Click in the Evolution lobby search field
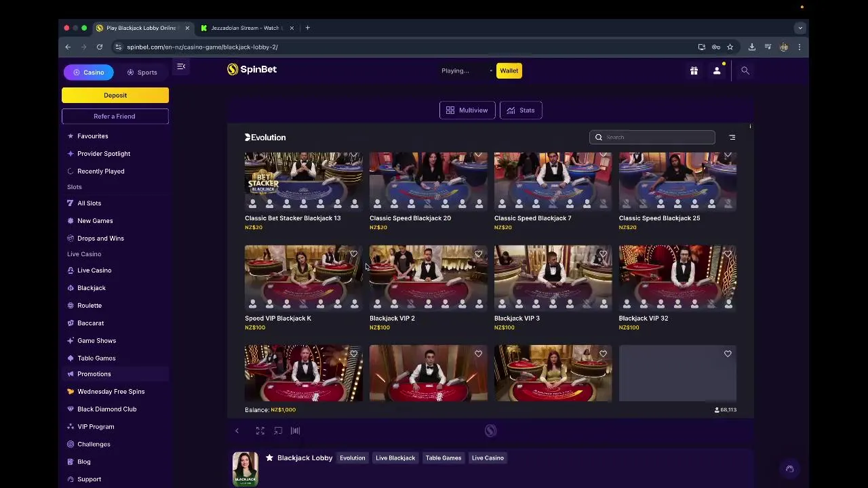 point(652,137)
